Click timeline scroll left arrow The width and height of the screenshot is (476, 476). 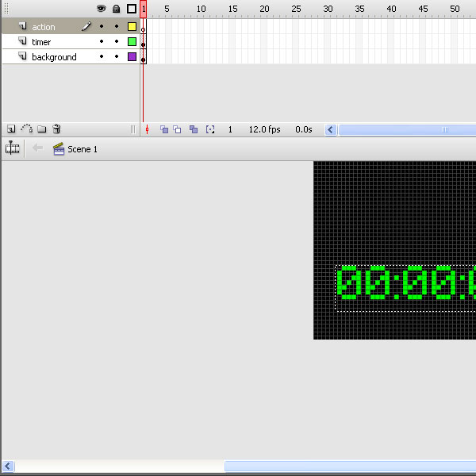(331, 130)
